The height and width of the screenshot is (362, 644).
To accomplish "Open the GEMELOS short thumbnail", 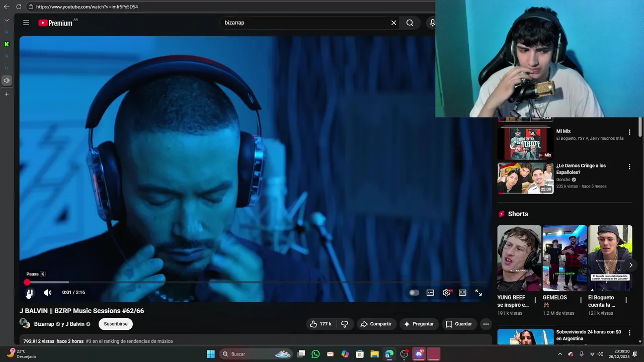I will (x=565, y=258).
